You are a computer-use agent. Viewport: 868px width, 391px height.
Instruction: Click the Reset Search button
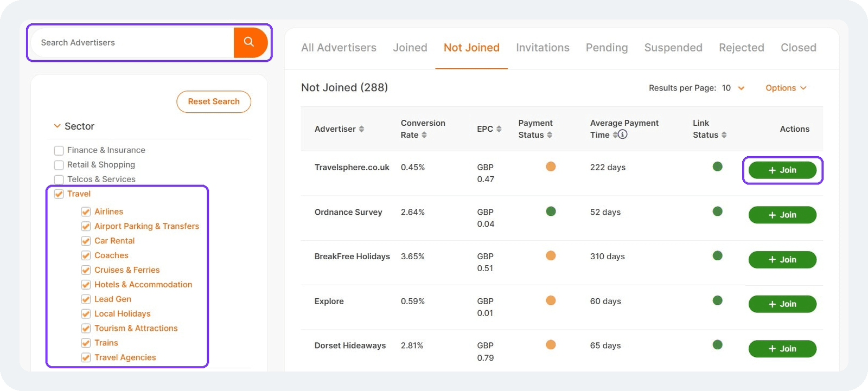(x=214, y=102)
